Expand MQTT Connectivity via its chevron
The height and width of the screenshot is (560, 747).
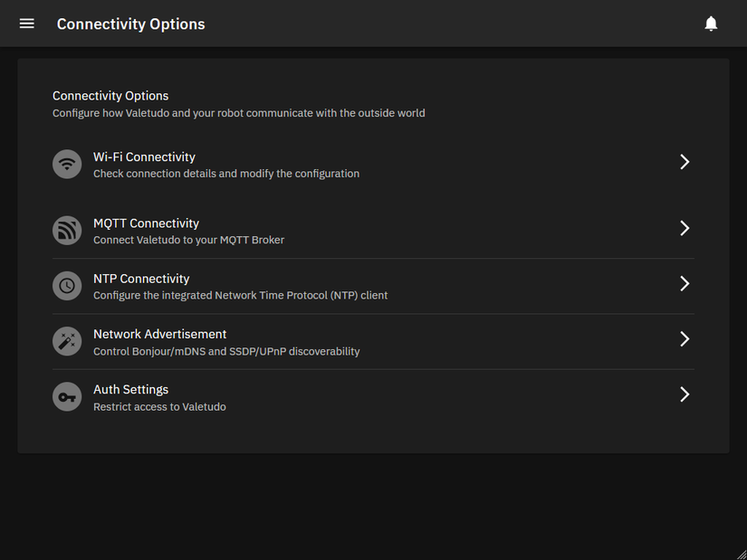[x=685, y=228]
